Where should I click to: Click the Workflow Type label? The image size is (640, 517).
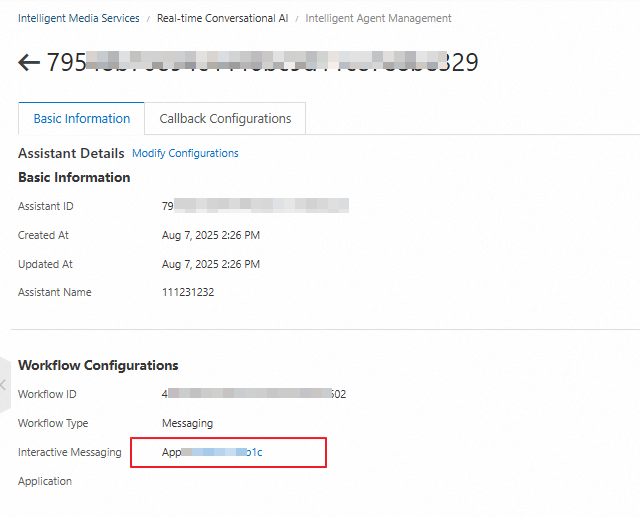coord(53,424)
